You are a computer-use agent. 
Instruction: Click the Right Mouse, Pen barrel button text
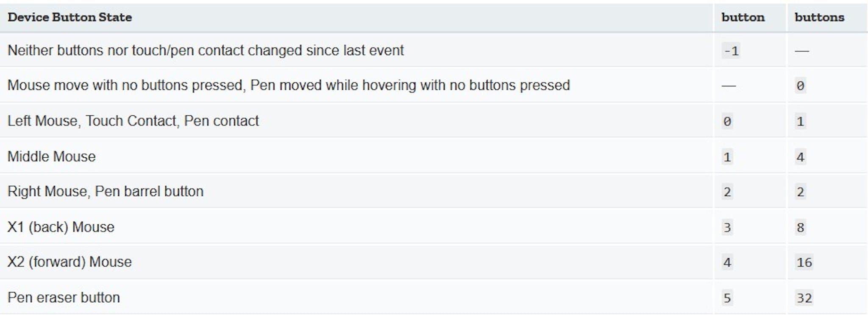point(106,191)
